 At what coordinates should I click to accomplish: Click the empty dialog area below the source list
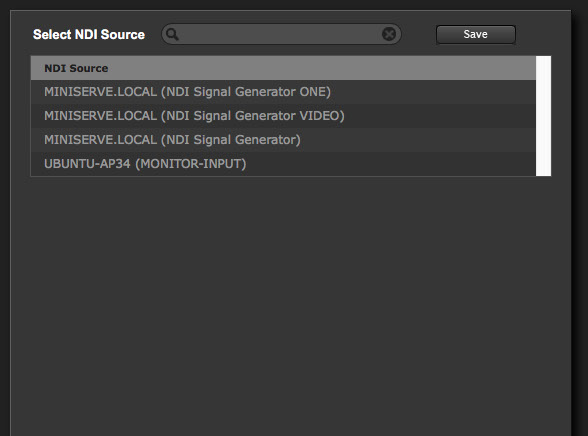click(291, 306)
